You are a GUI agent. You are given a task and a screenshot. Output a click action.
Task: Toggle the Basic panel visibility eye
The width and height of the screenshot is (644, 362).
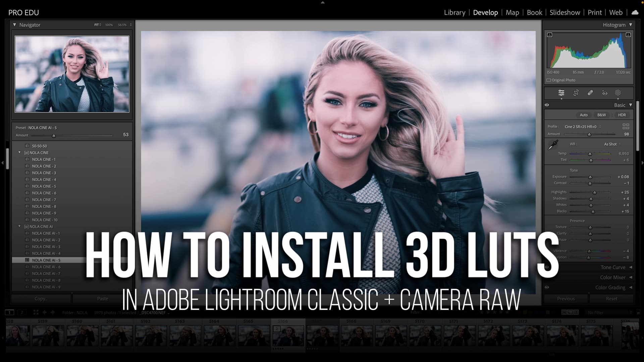(x=547, y=105)
